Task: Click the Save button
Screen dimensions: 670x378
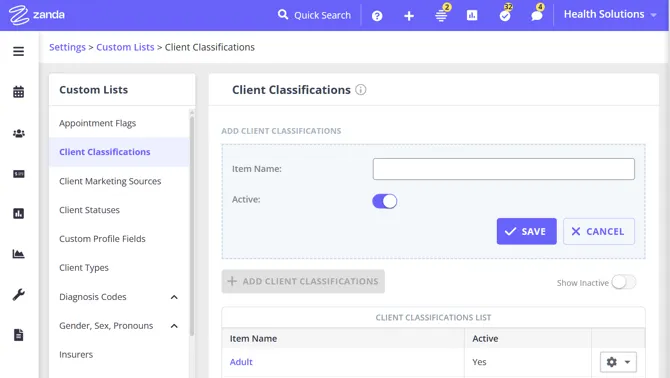Action: click(526, 231)
